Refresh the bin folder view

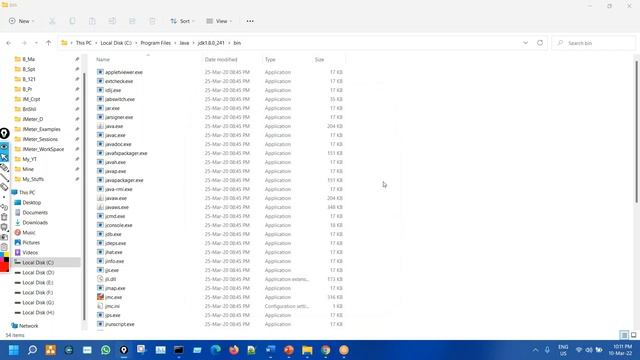(x=540, y=43)
